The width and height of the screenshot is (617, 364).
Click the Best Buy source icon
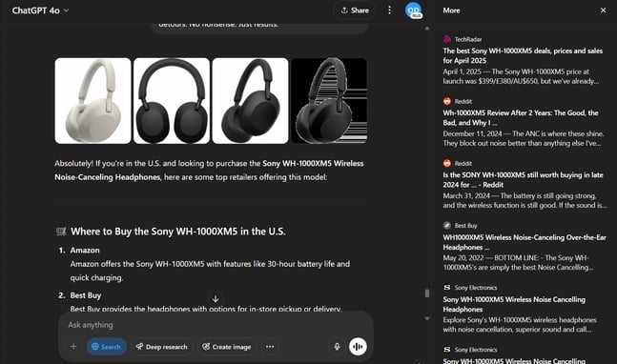click(x=447, y=225)
